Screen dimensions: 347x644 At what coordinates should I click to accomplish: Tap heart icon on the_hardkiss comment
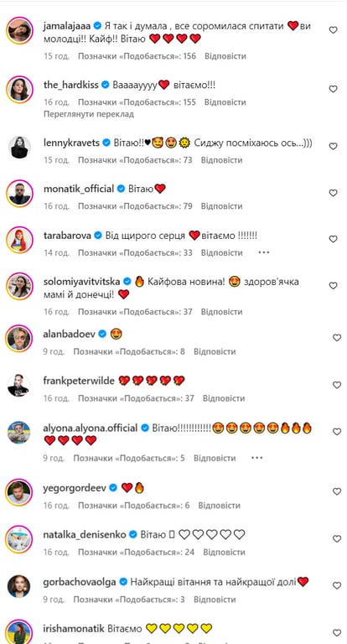tap(334, 89)
